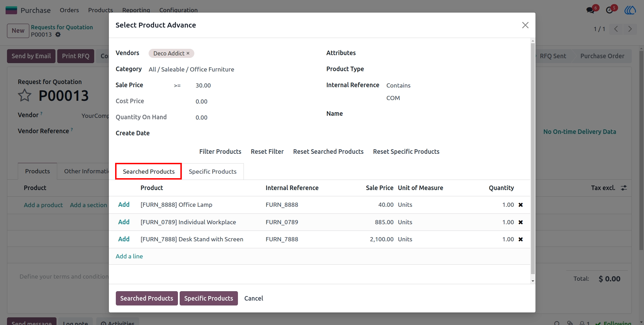Click Reset Searched Products button
The width and height of the screenshot is (644, 325).
[x=328, y=151]
